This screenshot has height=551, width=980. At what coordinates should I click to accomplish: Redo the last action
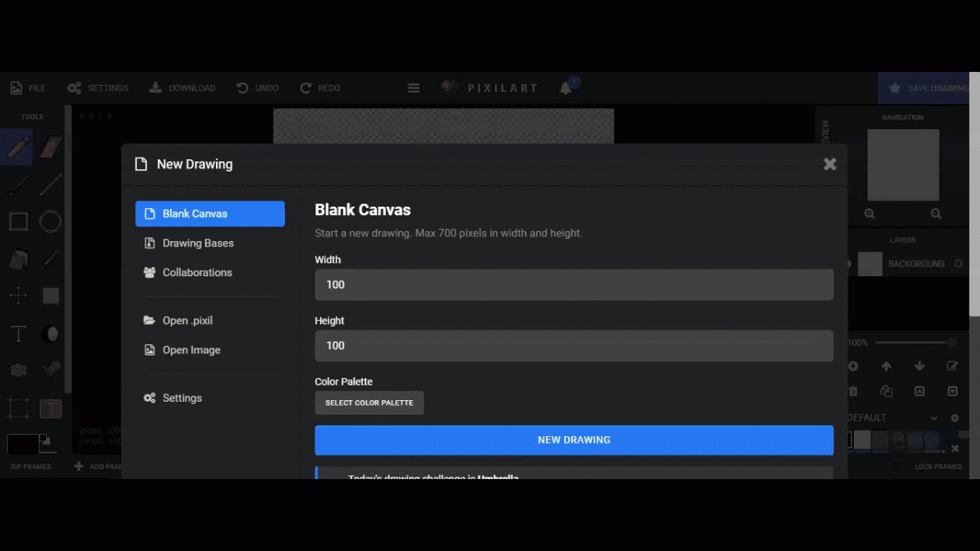320,88
